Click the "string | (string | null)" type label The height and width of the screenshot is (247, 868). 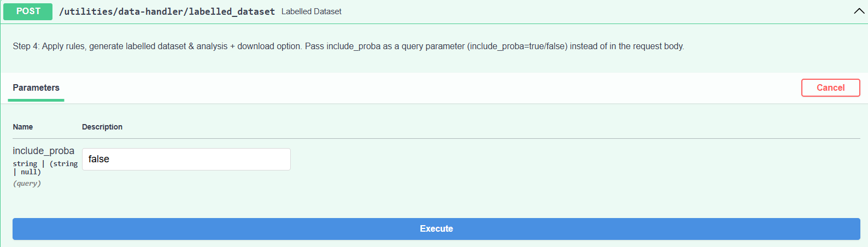(x=45, y=167)
